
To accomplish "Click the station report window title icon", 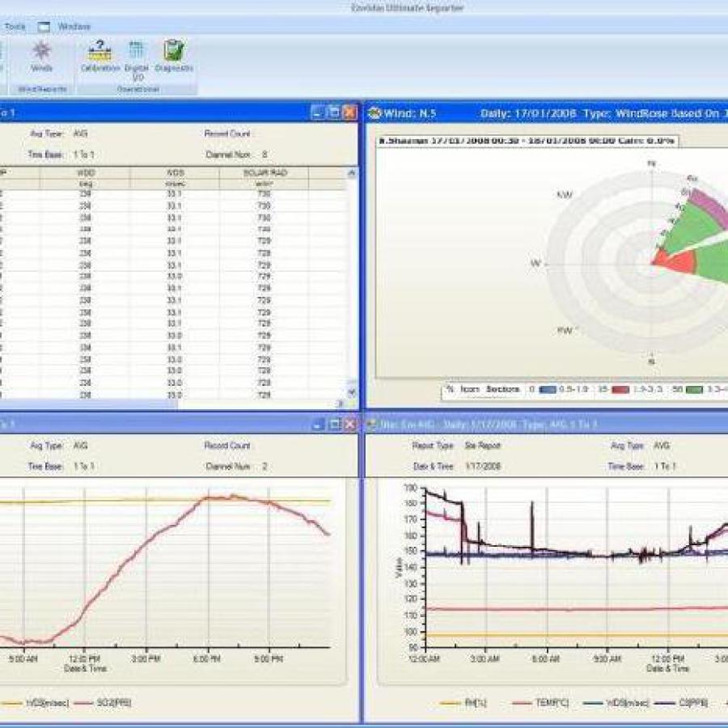I will (374, 424).
